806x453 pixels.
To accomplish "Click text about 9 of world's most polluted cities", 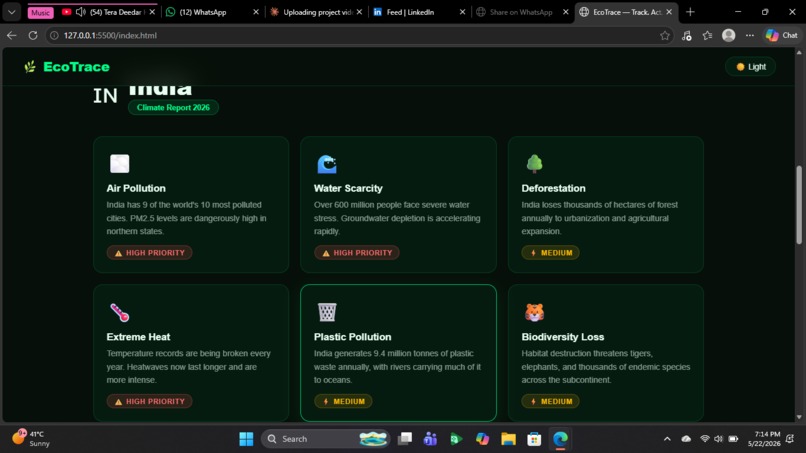I will click(187, 218).
